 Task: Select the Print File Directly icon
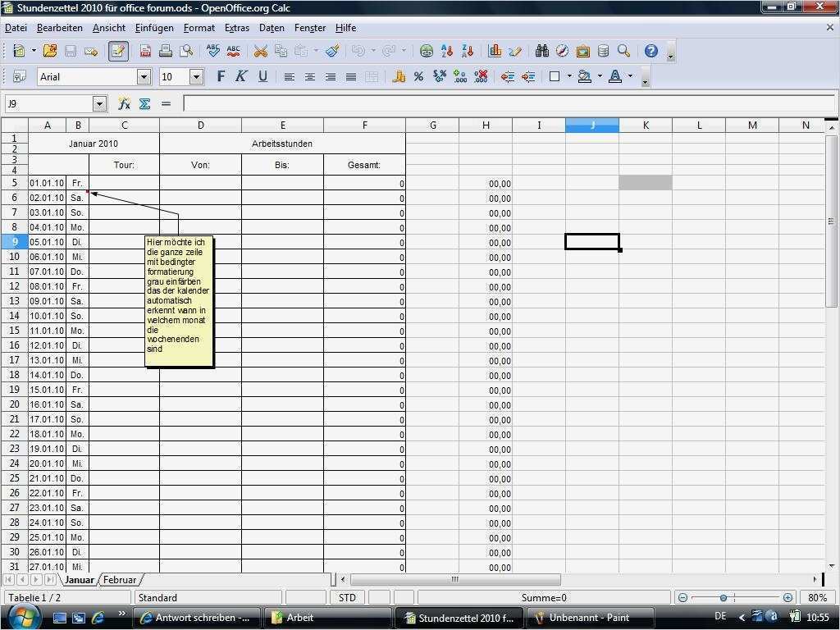(x=166, y=51)
